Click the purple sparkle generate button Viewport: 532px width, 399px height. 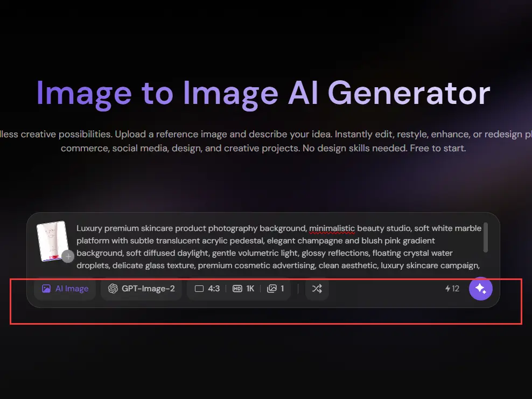tap(480, 289)
